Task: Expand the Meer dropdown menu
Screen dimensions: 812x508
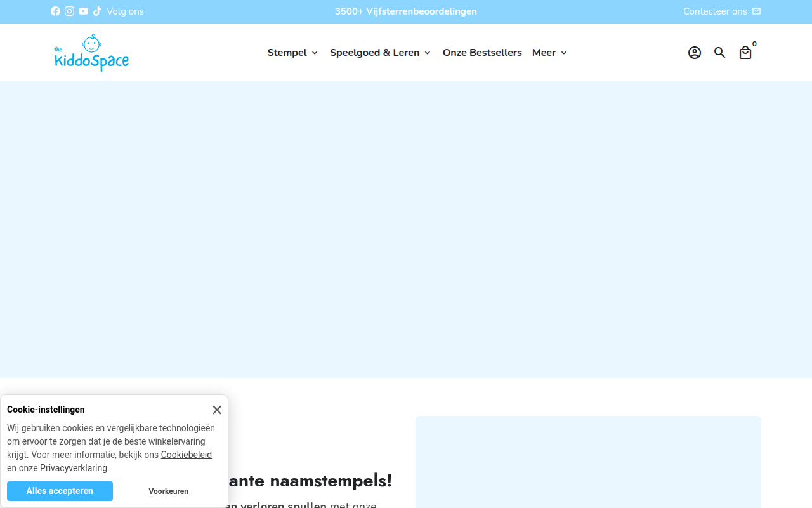Action: tap(550, 53)
